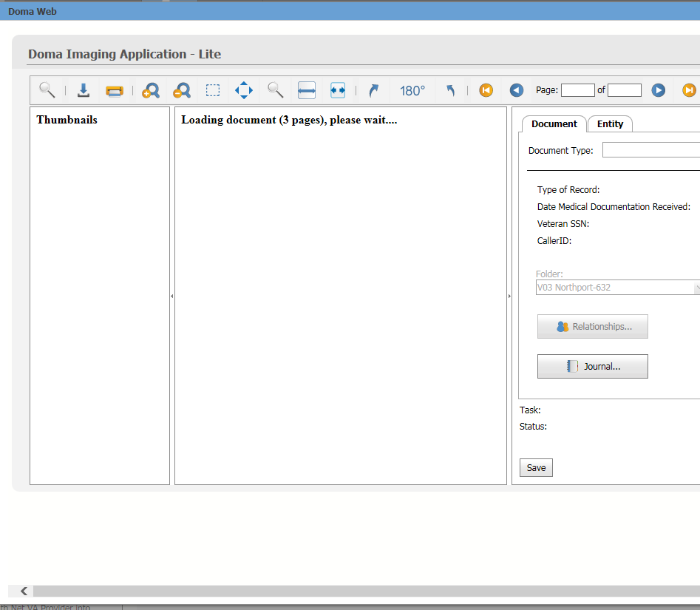Click the horizontal scrollbar track at bottom
Screen dimensions: 700x610
367,592
